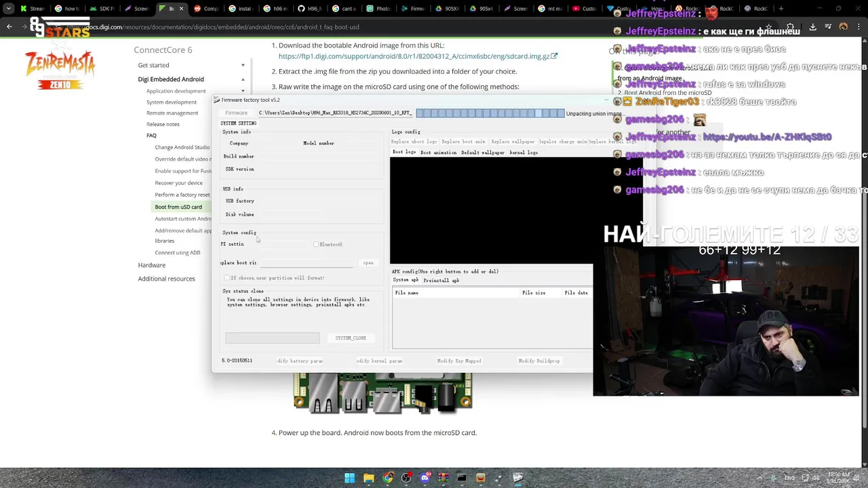The image size is (868, 488).
Task: Click the SYSTEM_CLONE button
Action: (351, 338)
